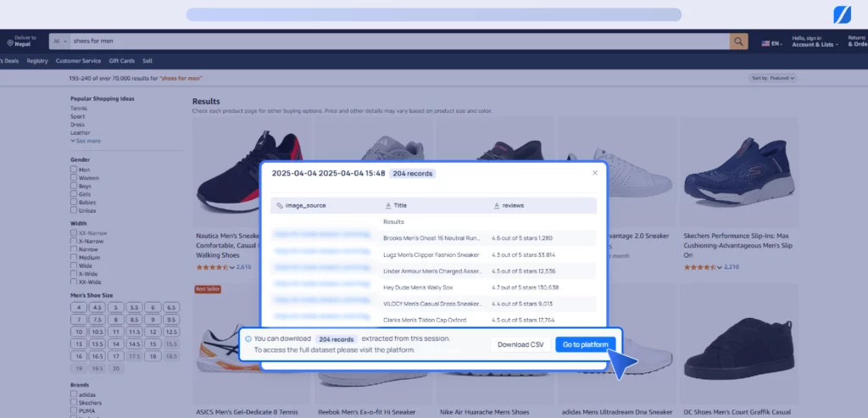Close the extracted records popup

pyautogui.click(x=594, y=172)
